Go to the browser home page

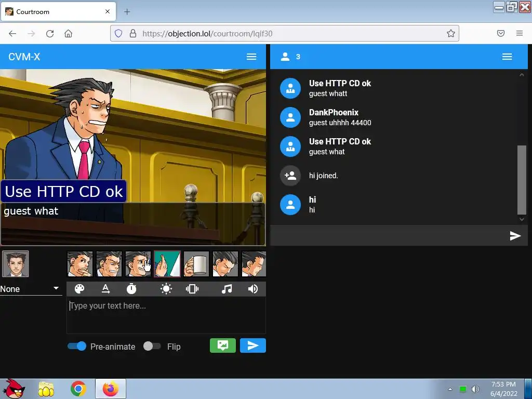coord(69,33)
